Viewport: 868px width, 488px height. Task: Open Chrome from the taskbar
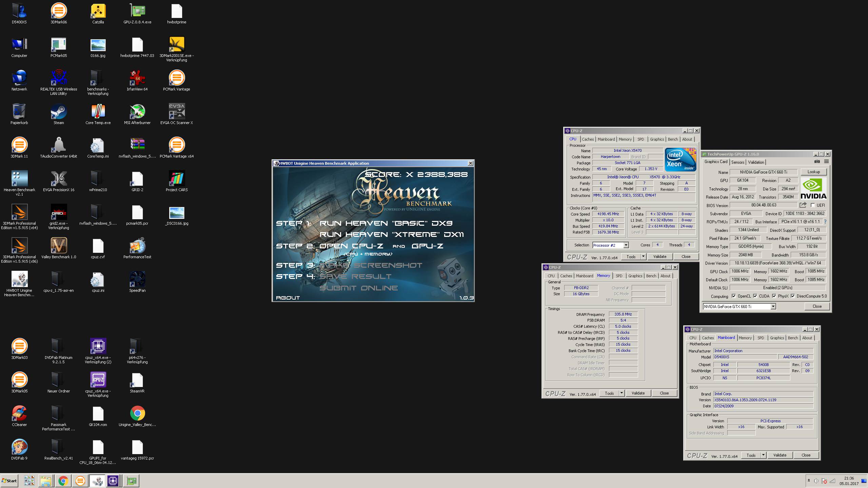tap(63, 481)
